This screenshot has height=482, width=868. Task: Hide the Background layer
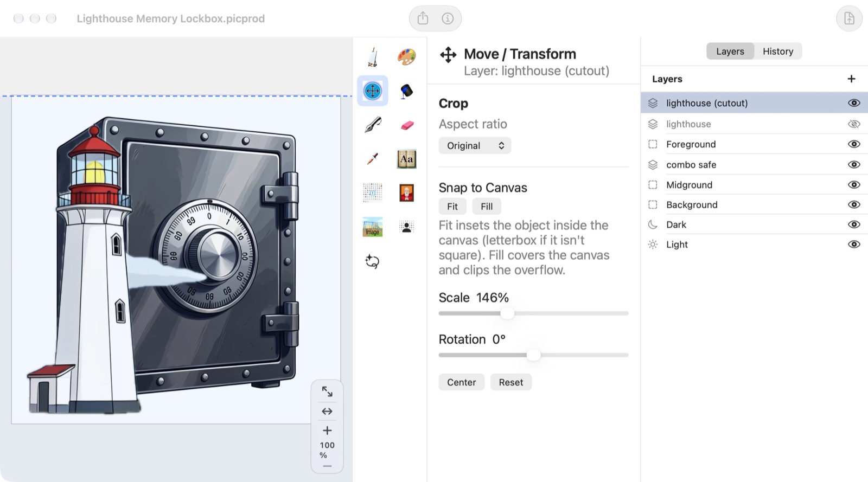854,204
